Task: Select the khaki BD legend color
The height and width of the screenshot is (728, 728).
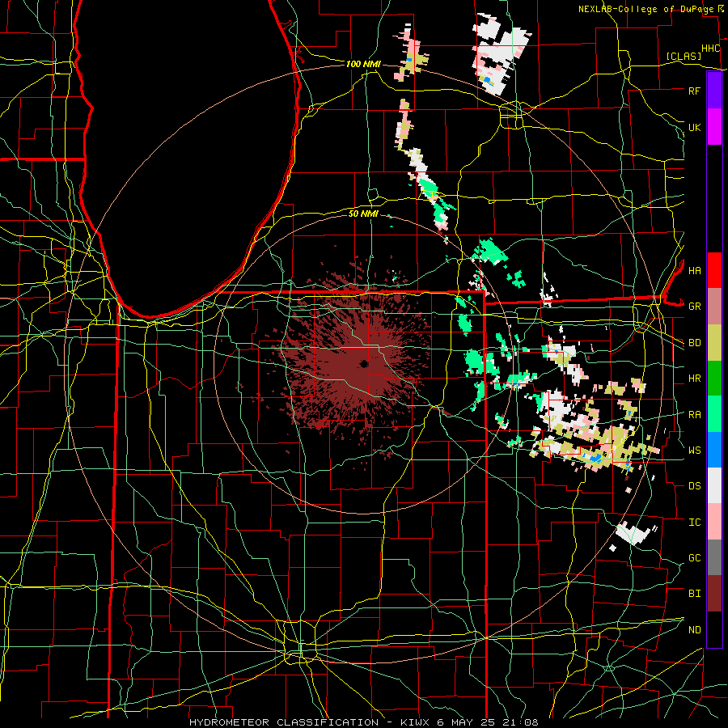Action: [714, 343]
